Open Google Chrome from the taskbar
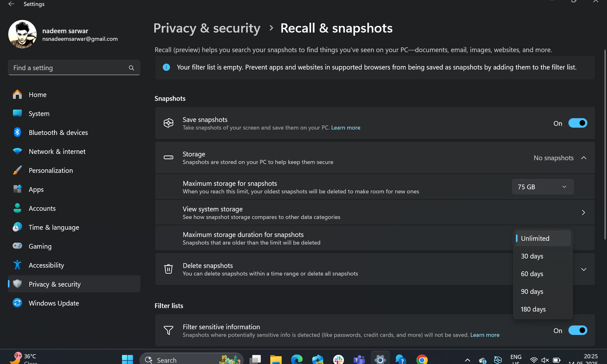This screenshot has height=364, width=607. pyautogui.click(x=422, y=360)
